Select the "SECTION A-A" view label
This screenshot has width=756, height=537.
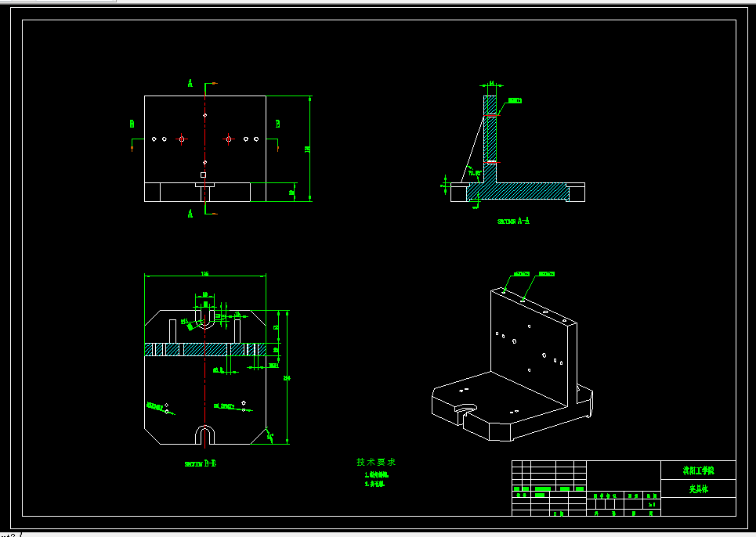[x=513, y=221]
